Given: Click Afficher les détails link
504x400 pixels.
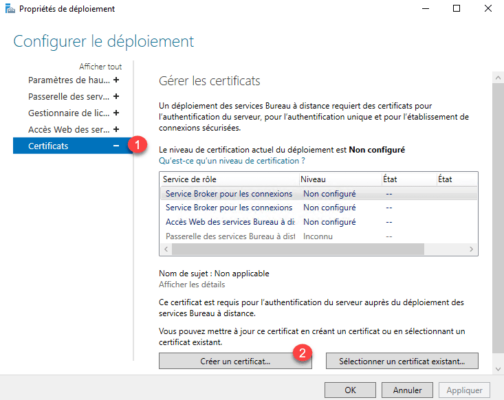Looking at the screenshot, I should point(192,284).
